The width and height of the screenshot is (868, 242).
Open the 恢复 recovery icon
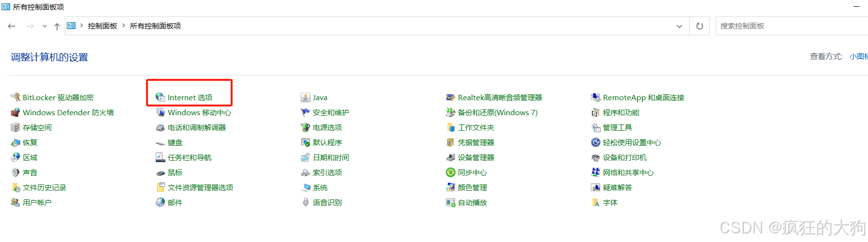[15, 142]
